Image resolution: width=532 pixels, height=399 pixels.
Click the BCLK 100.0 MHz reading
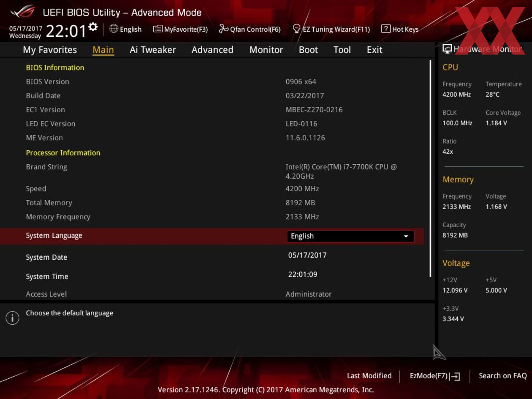point(457,123)
